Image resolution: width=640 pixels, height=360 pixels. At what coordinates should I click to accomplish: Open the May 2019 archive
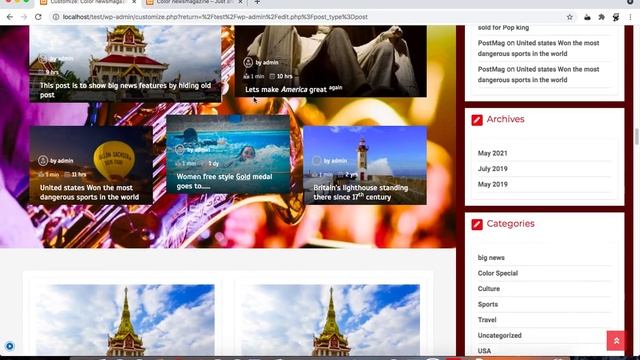tap(493, 184)
